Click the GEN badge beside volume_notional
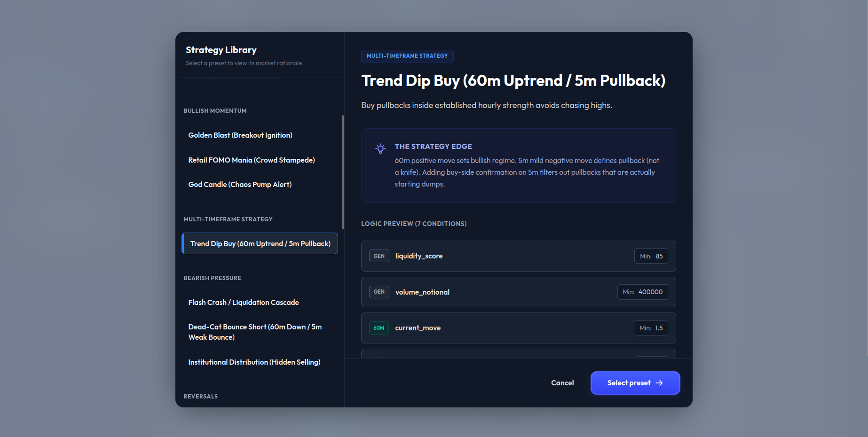The image size is (868, 437). tap(379, 292)
